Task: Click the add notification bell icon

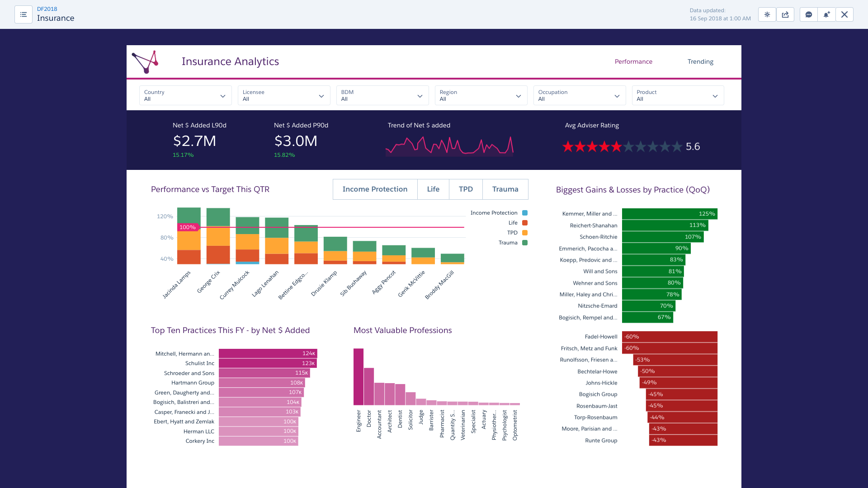Action: click(x=826, y=14)
